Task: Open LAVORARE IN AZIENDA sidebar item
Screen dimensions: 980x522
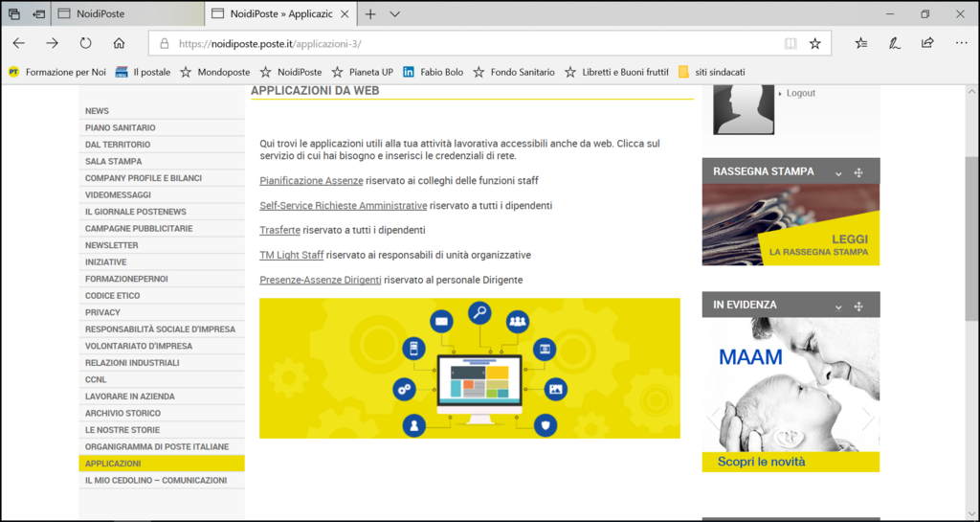Action: (161, 397)
